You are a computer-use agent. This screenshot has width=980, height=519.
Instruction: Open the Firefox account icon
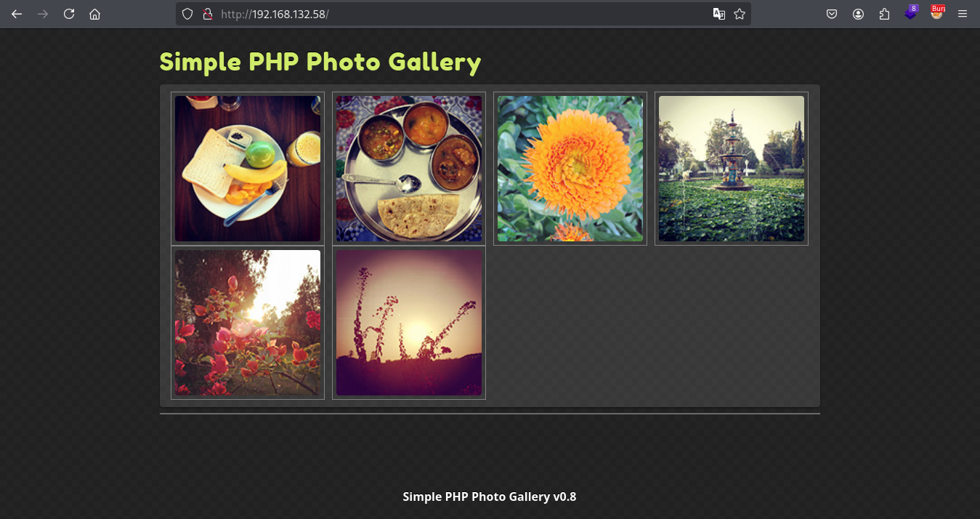[x=859, y=14]
